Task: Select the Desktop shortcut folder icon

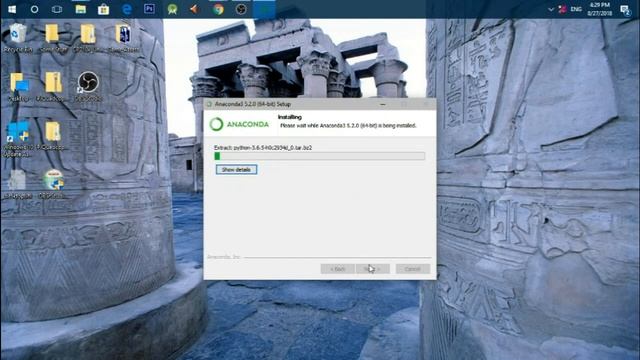Action: tap(18, 87)
